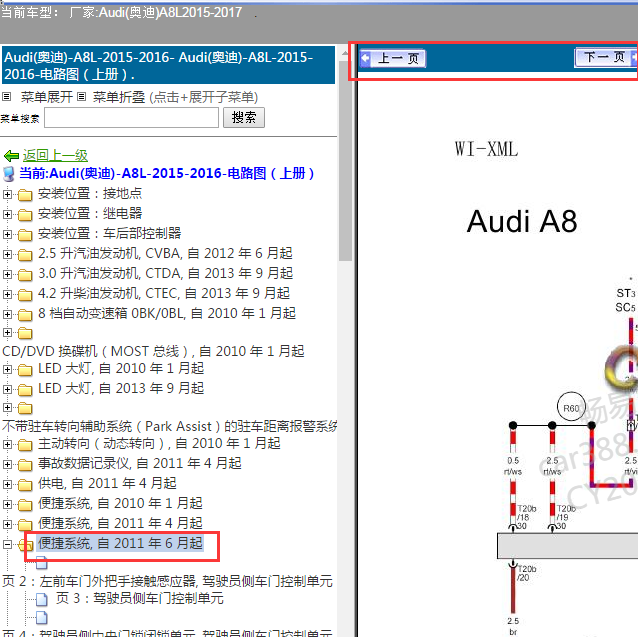Click folder icon of 8 档自动变速箱
Image resolution: width=638 pixels, height=637 pixels.
[x=25, y=314]
